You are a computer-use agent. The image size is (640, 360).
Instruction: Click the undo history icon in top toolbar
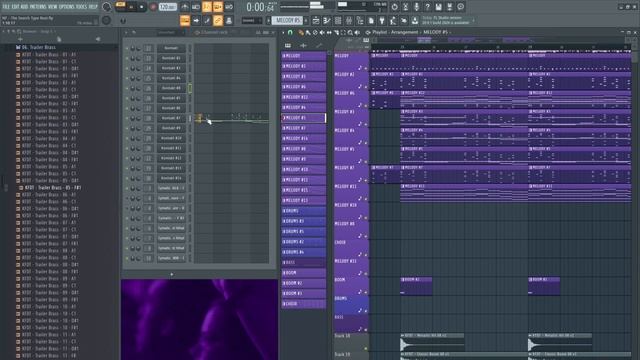click(x=394, y=7)
